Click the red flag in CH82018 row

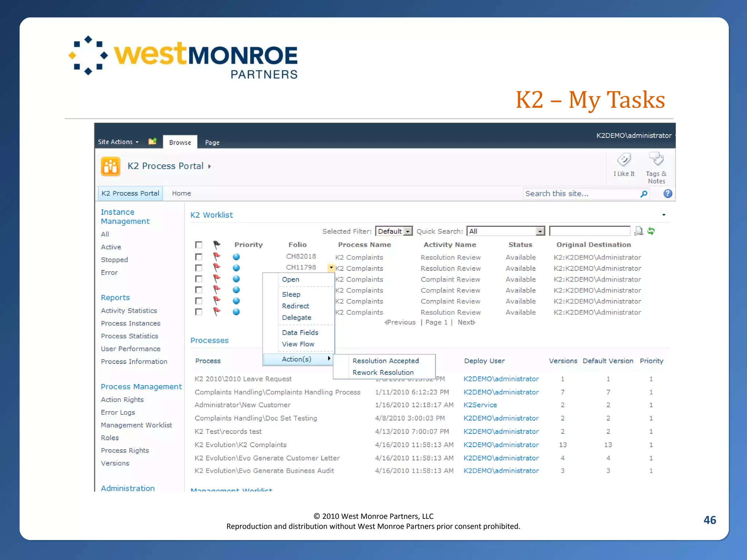coord(217,257)
